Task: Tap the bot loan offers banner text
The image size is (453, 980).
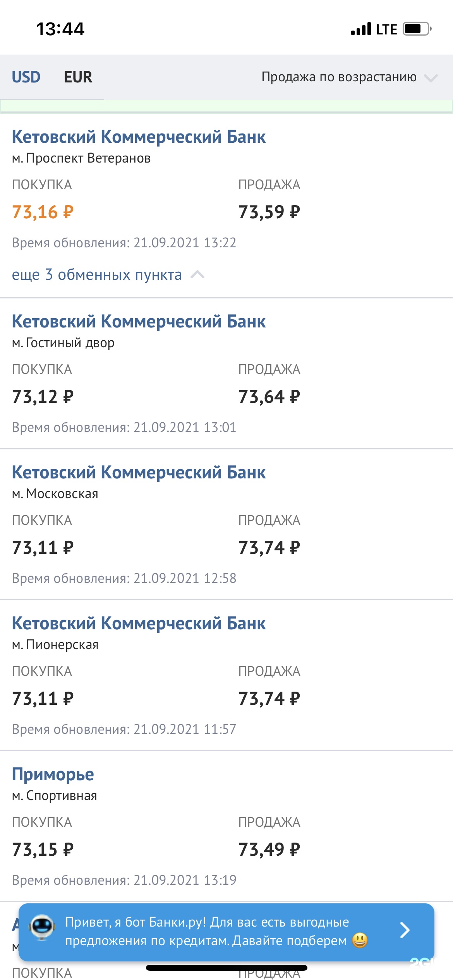Action: tap(207, 931)
